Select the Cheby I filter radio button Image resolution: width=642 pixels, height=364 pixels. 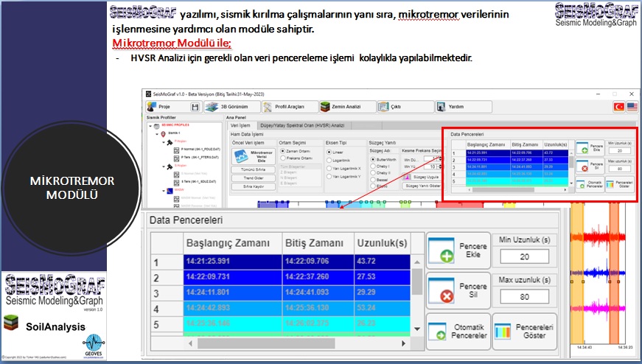point(373,167)
